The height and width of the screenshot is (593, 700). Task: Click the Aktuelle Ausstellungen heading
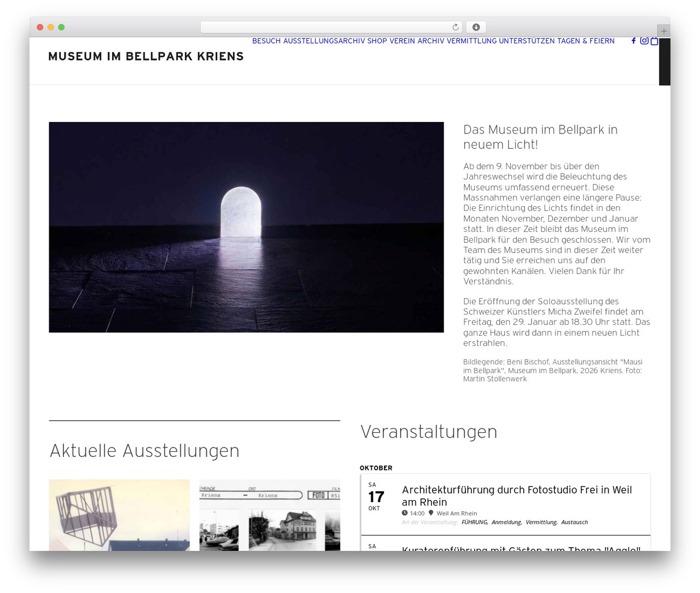144,451
